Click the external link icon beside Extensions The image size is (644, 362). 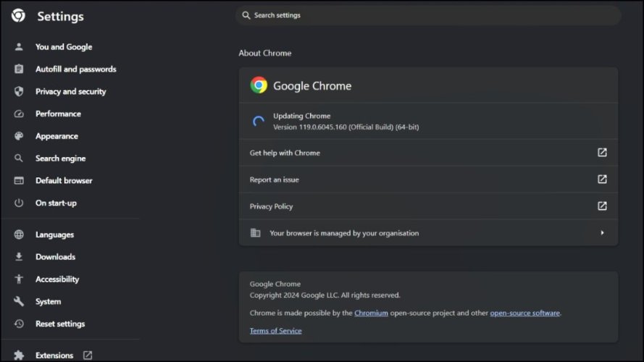coord(88,355)
